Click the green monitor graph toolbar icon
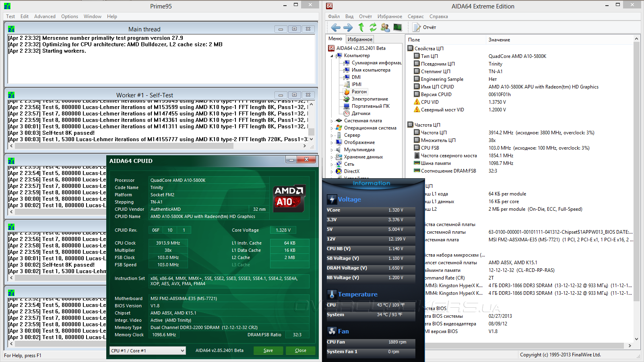 (x=397, y=27)
